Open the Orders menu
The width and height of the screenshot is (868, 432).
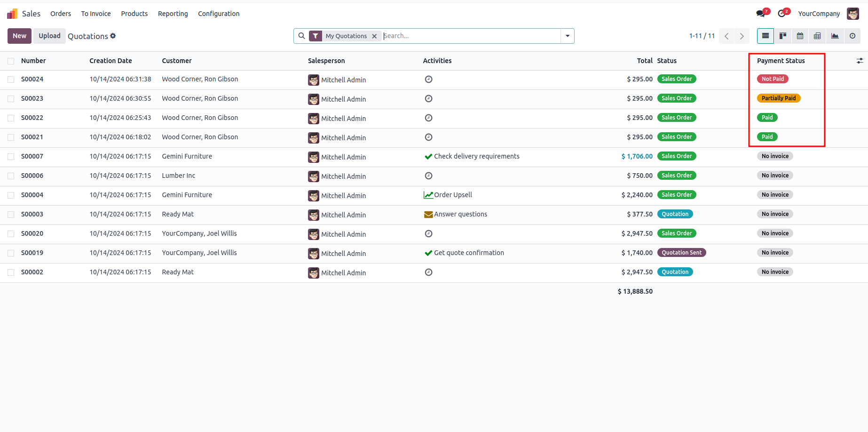click(61, 14)
